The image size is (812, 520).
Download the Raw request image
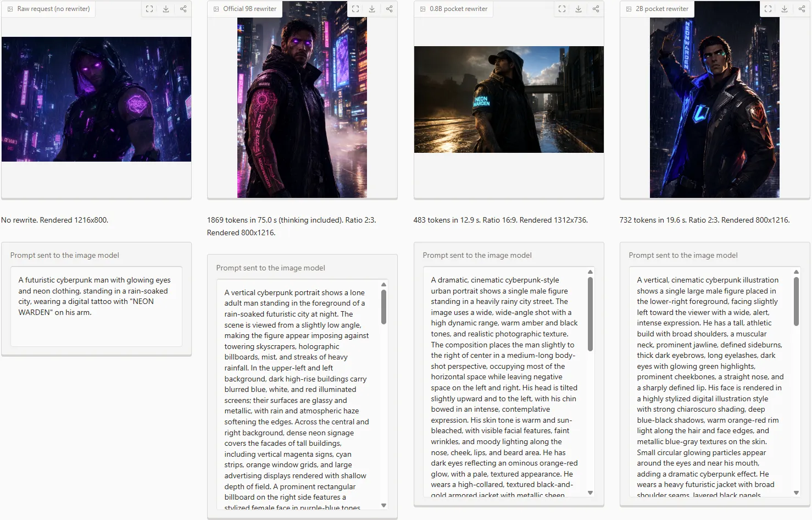coord(166,9)
